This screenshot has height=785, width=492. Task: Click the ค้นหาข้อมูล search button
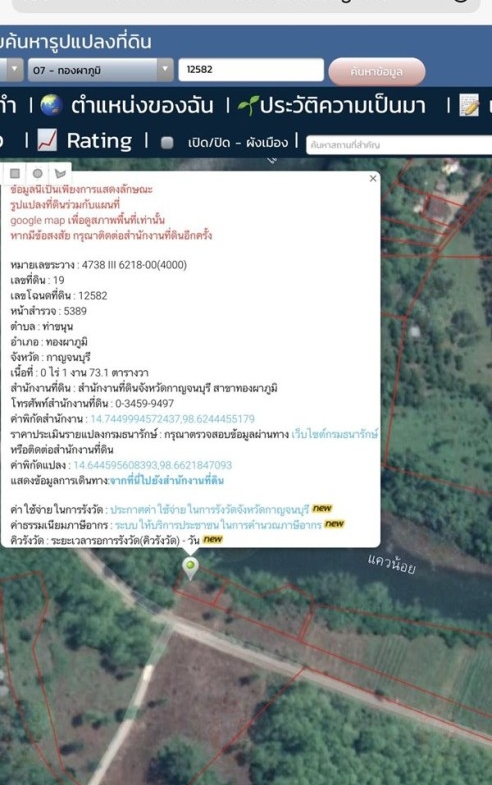coord(377,72)
